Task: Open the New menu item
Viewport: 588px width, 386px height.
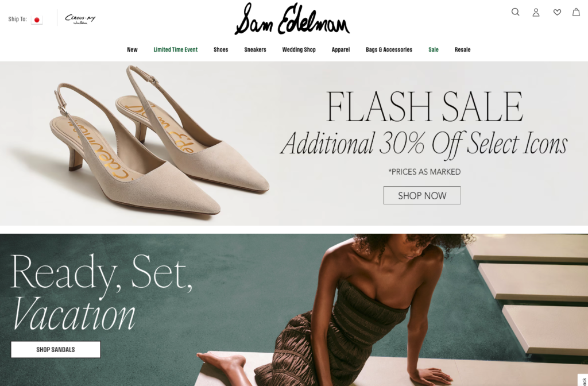Action: click(x=132, y=49)
